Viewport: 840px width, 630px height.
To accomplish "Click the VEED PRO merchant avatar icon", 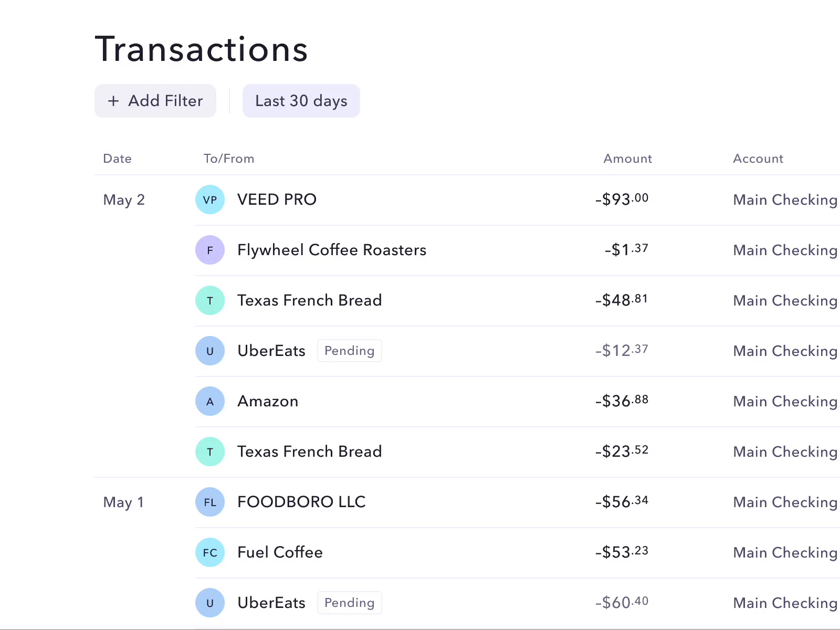I will pos(210,199).
